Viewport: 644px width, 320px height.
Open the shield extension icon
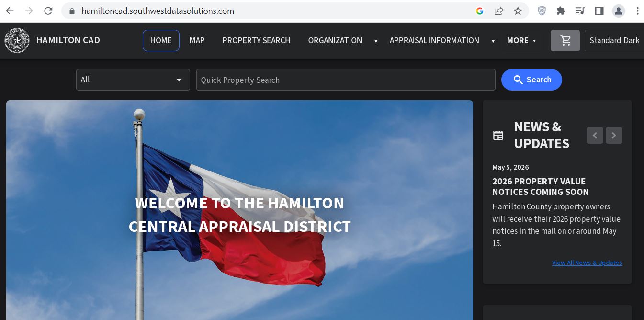click(x=542, y=11)
